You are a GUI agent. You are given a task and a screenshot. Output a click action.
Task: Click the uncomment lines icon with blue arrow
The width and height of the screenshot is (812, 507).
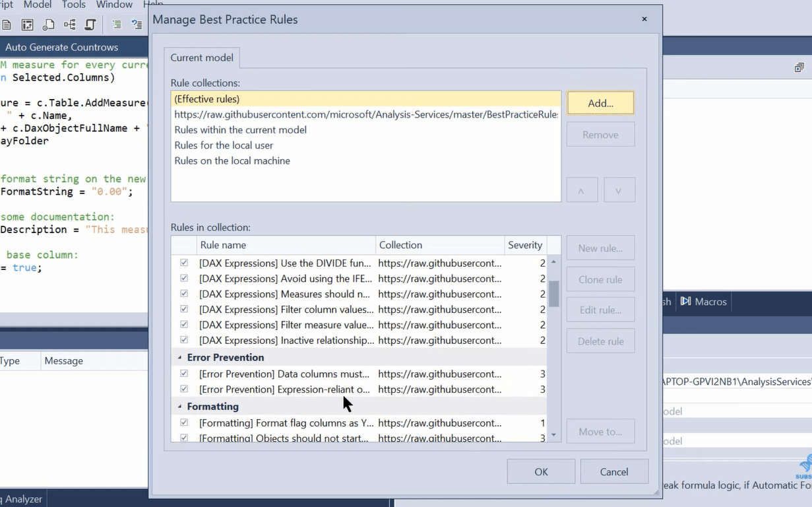click(137, 25)
